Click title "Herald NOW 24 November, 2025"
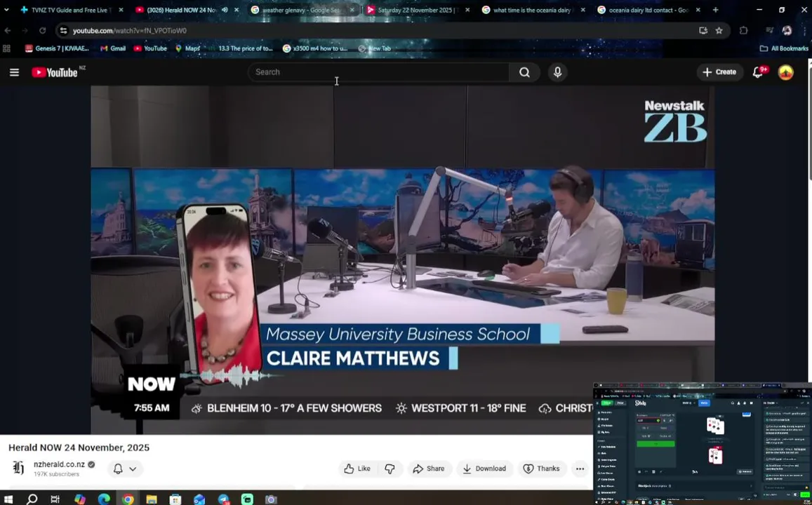The height and width of the screenshot is (505, 812). point(79,447)
